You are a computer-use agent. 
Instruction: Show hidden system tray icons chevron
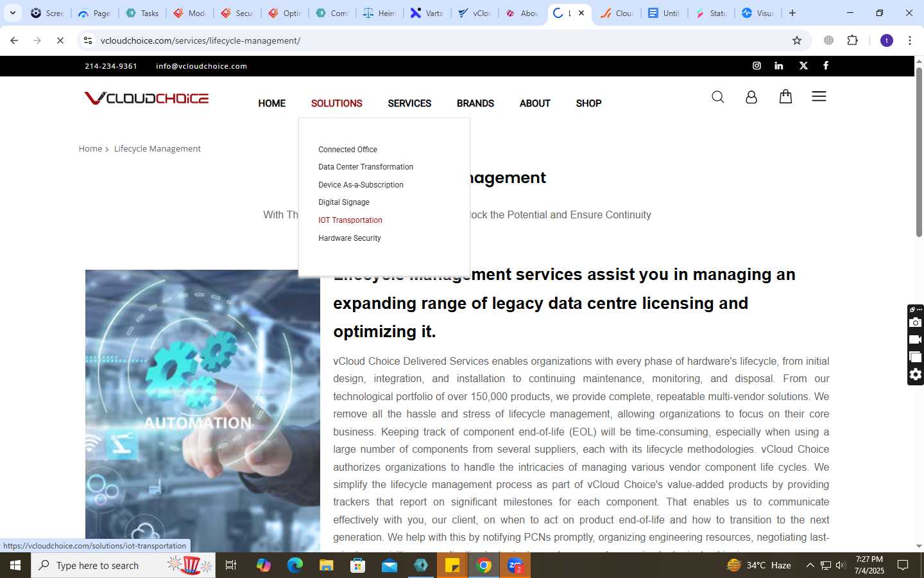point(810,565)
